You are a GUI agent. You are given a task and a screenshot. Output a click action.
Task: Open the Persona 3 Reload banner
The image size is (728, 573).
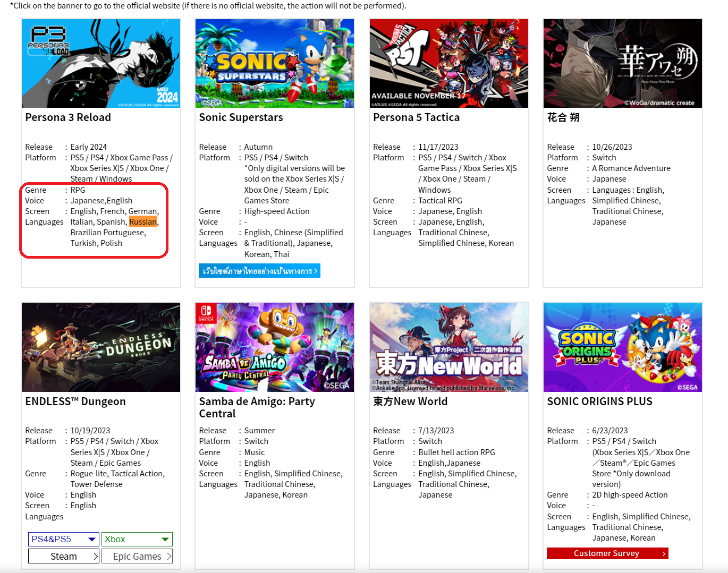click(101, 63)
